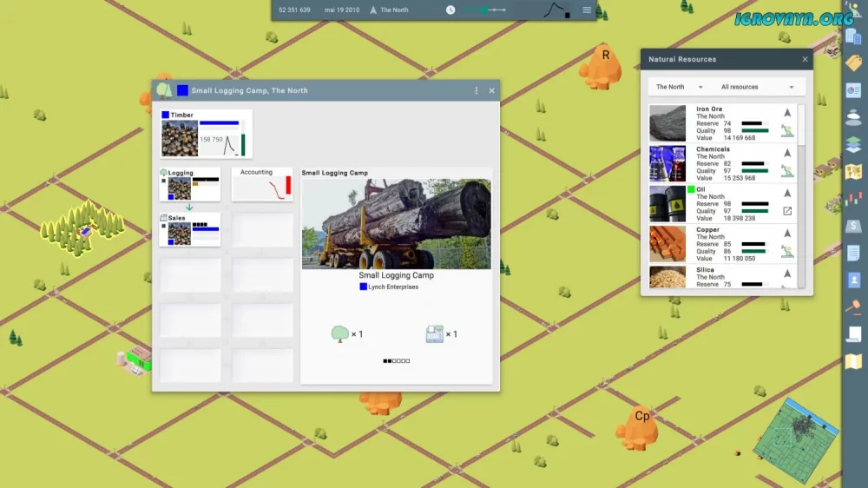
Task: Locate Iron Ore using its arrow icon
Action: click(x=787, y=112)
